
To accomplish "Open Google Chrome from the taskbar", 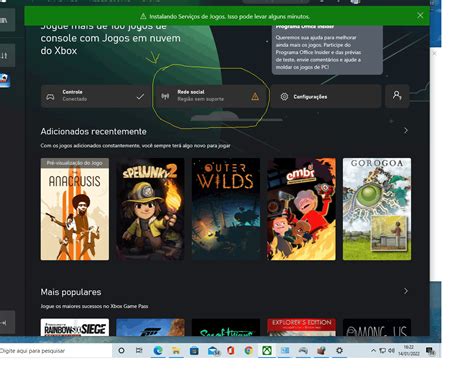I will coord(249,351).
